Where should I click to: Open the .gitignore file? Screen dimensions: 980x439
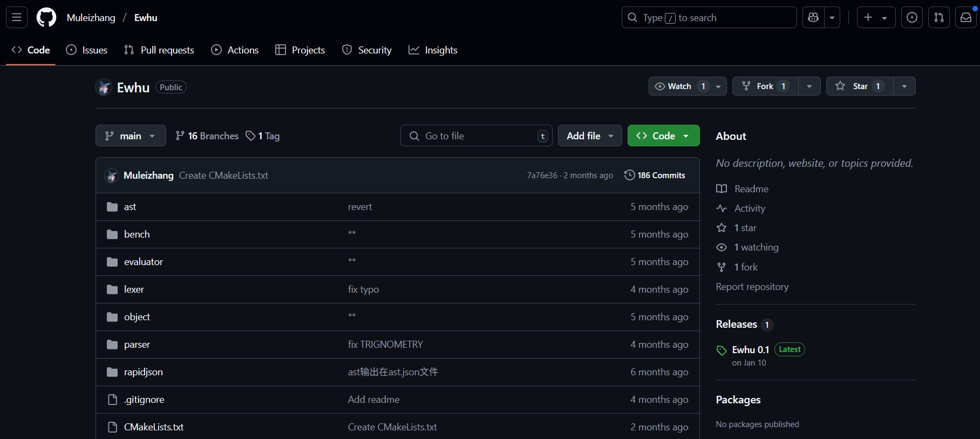[x=144, y=400]
